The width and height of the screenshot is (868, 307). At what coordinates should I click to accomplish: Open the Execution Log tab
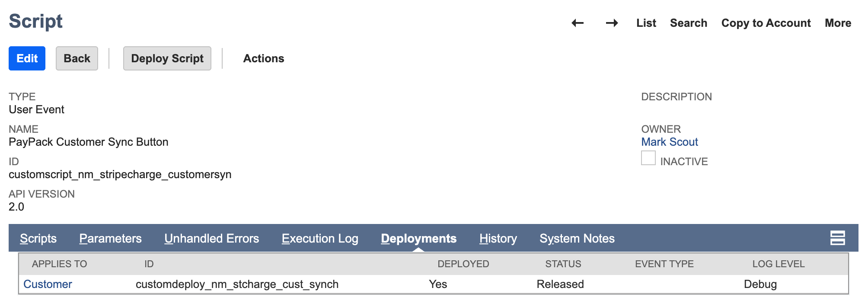320,238
